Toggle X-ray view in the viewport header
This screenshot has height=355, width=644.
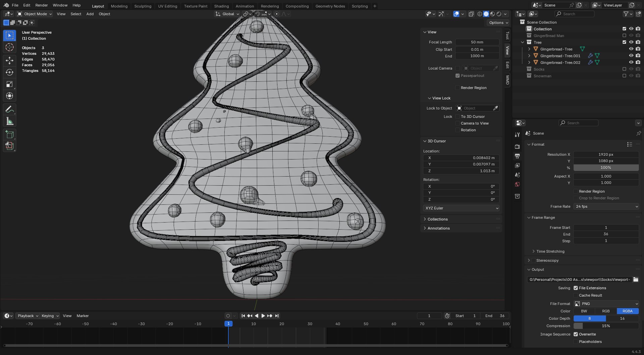(471, 14)
